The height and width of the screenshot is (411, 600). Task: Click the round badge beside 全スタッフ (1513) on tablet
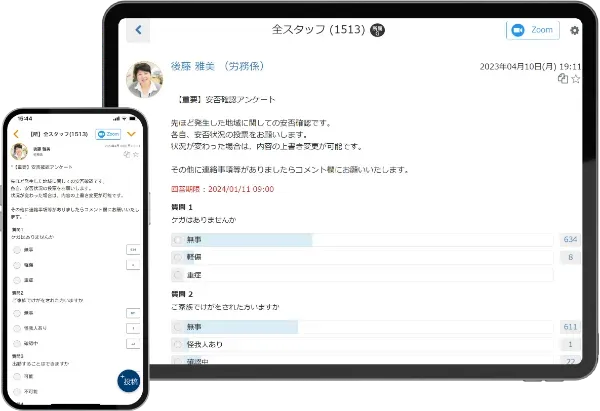377,30
